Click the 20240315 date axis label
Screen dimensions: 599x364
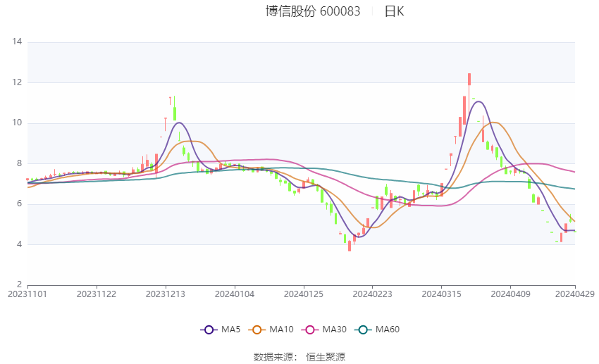pyautogui.click(x=442, y=294)
